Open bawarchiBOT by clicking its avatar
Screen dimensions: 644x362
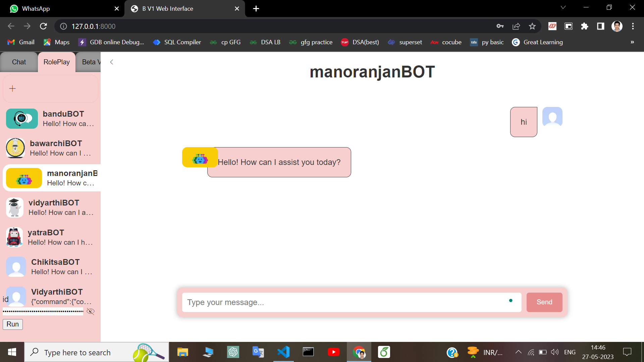click(x=15, y=148)
